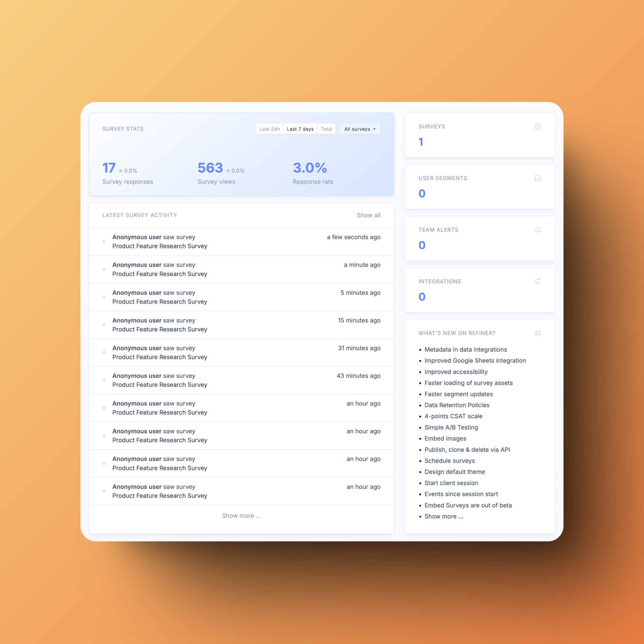Click the survey clipboard icon in Surveys panel

point(537,126)
